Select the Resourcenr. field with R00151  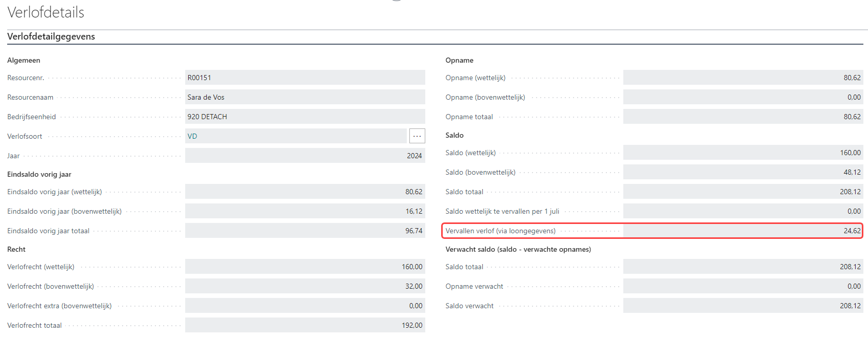click(x=305, y=78)
